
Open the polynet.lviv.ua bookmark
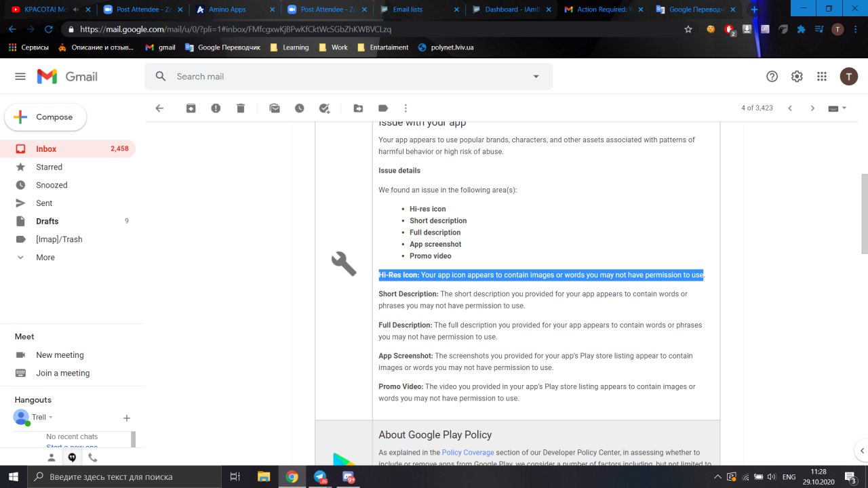[x=446, y=47]
